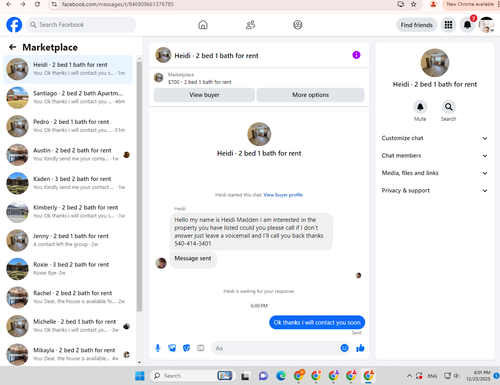The width and height of the screenshot is (500, 385).
Task: Expand Customize chat section
Action: pos(435,138)
